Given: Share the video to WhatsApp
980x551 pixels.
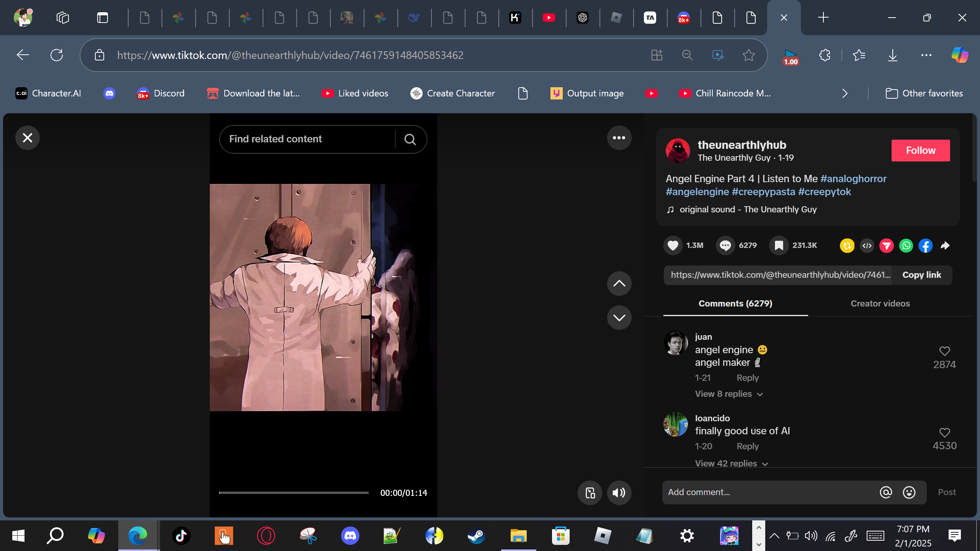Looking at the screenshot, I should (x=906, y=246).
